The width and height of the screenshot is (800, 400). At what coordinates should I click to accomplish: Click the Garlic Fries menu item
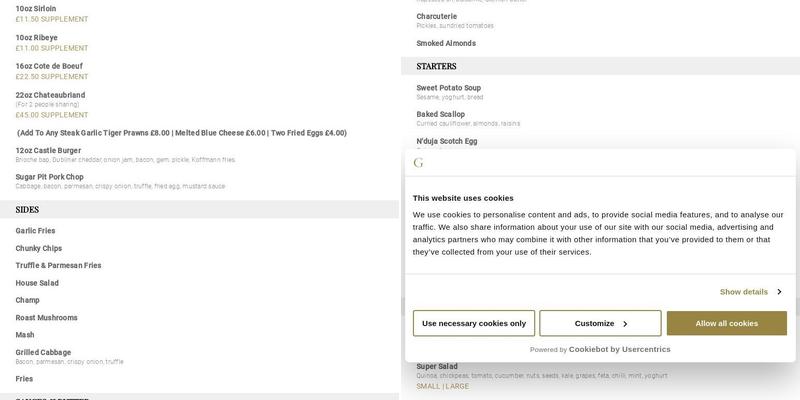pos(36,231)
